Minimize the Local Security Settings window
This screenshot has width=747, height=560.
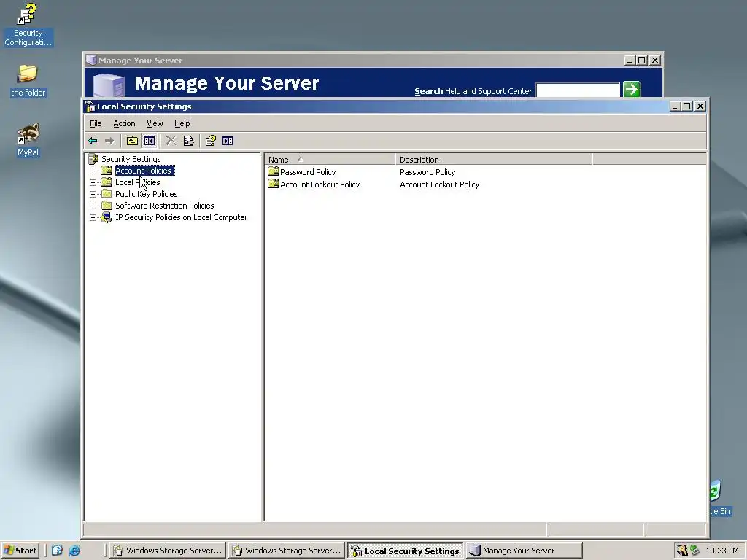[x=675, y=106]
